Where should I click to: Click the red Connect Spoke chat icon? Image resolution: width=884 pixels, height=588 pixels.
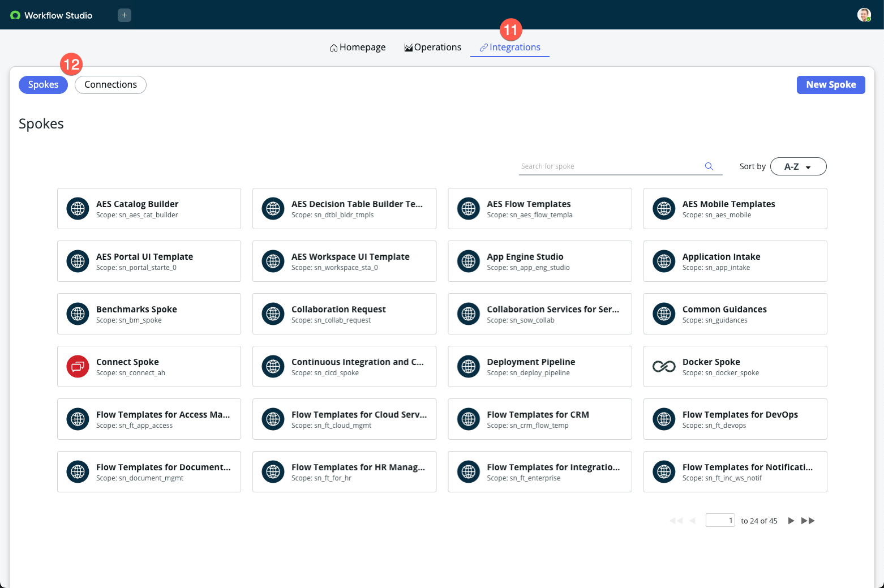coord(78,367)
